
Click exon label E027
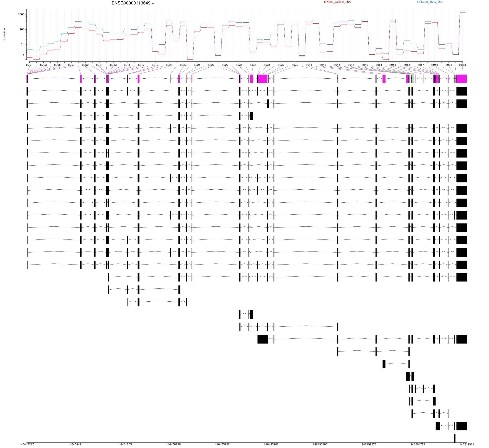click(x=211, y=65)
